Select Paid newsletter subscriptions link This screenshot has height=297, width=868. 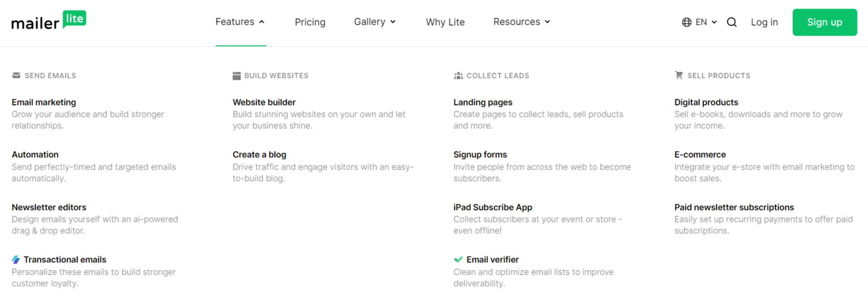(x=734, y=207)
